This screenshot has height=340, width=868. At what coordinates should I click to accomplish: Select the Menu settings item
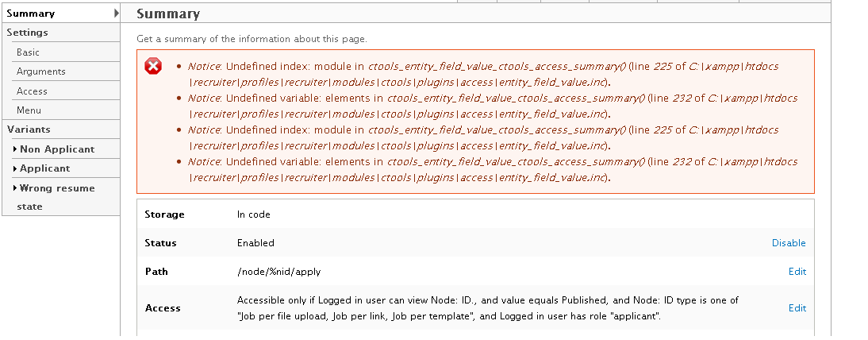click(29, 110)
